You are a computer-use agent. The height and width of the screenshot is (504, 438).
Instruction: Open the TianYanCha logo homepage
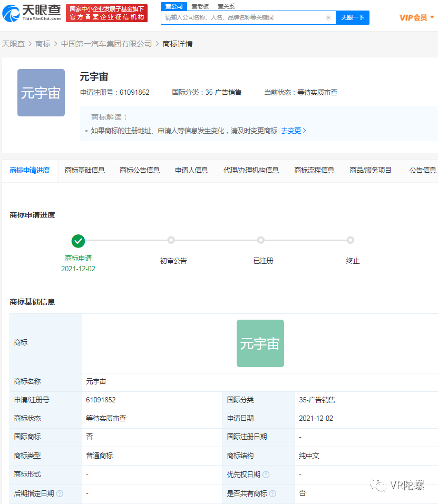[x=32, y=13]
